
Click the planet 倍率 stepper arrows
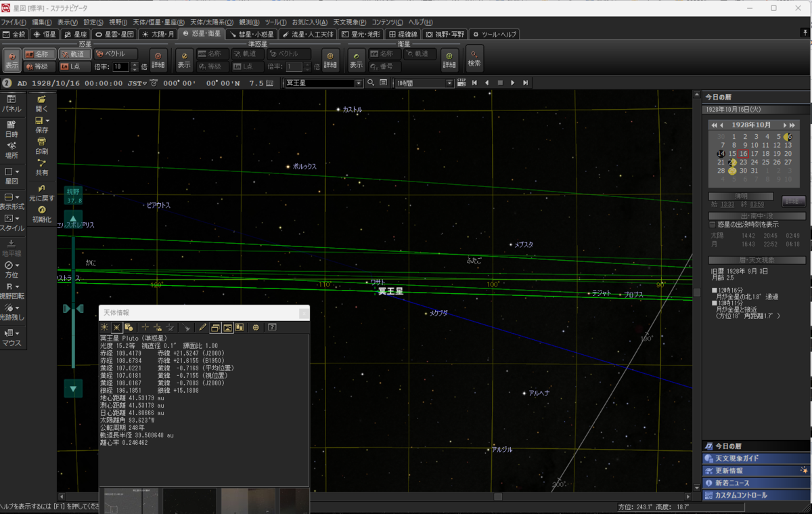coord(134,67)
